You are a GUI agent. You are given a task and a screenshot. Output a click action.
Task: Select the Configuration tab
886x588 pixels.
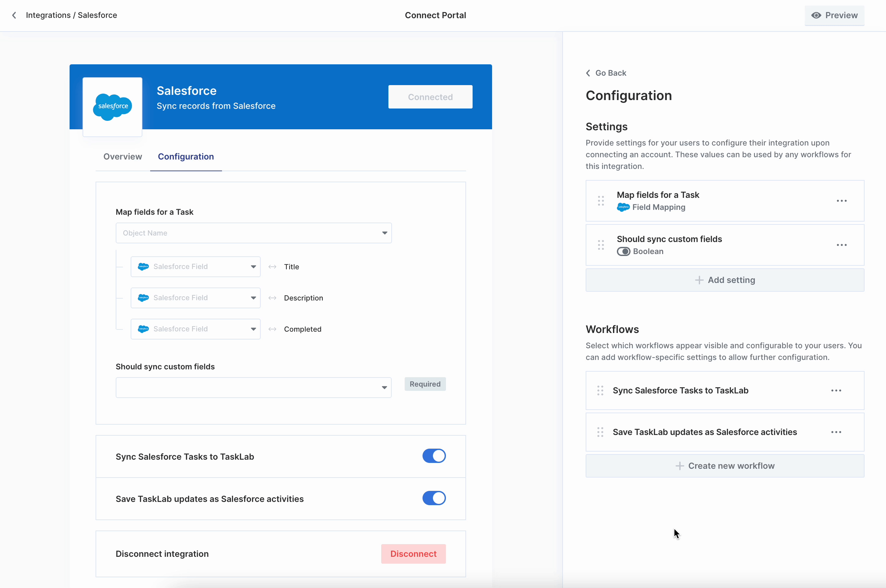[x=186, y=157]
